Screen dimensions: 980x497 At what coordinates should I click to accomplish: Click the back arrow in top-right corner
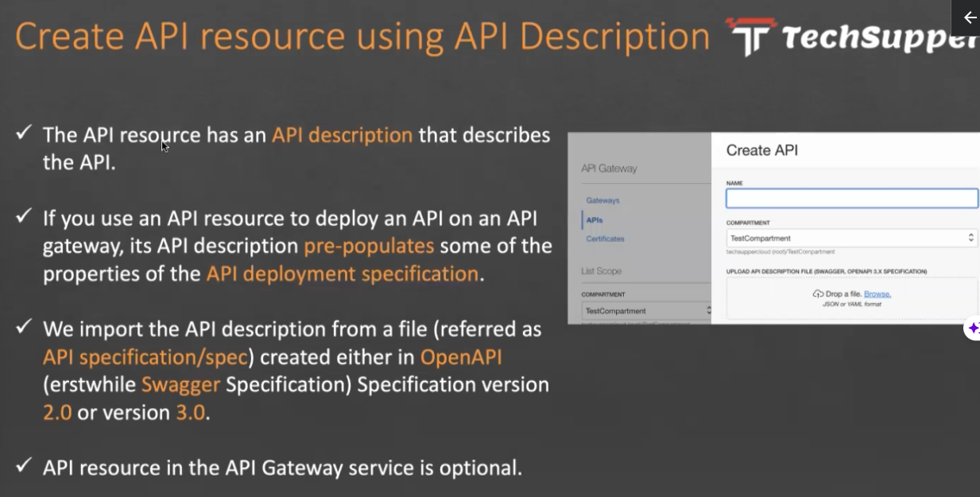pos(969,17)
